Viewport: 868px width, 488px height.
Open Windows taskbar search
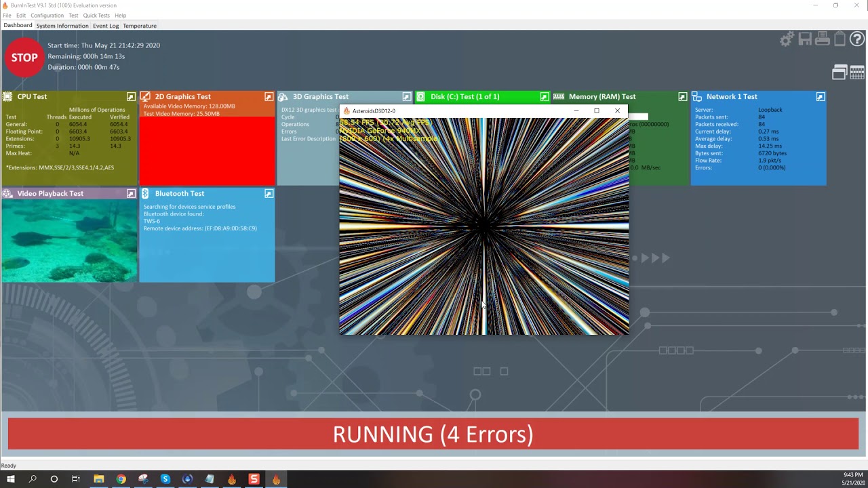[33, 479]
